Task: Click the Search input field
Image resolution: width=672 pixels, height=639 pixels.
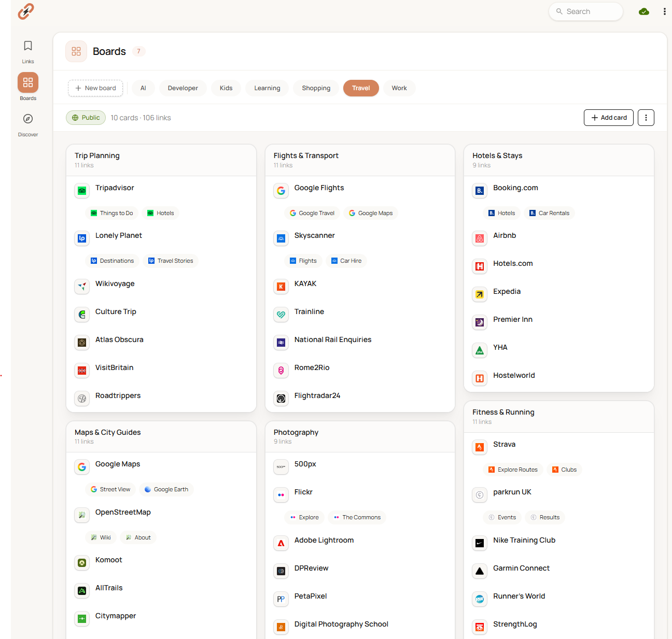Action: (586, 11)
